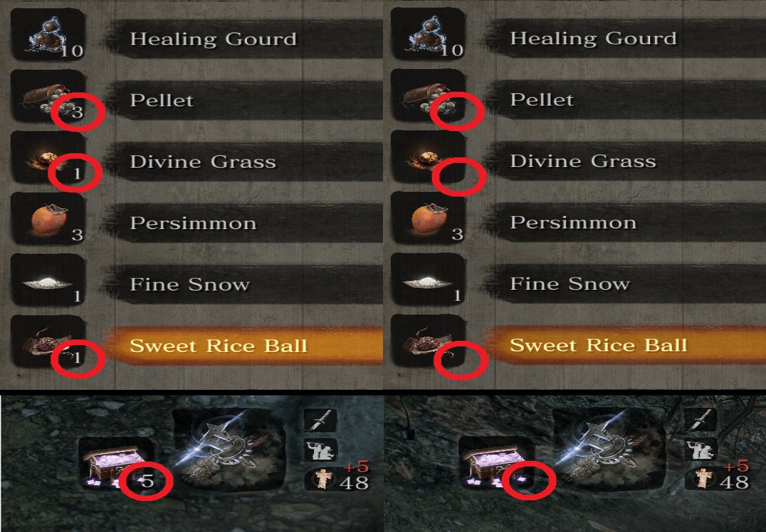Click the sword icon in bottom-right HUD
Image resolution: width=766 pixels, height=532 pixels.
[x=700, y=420]
